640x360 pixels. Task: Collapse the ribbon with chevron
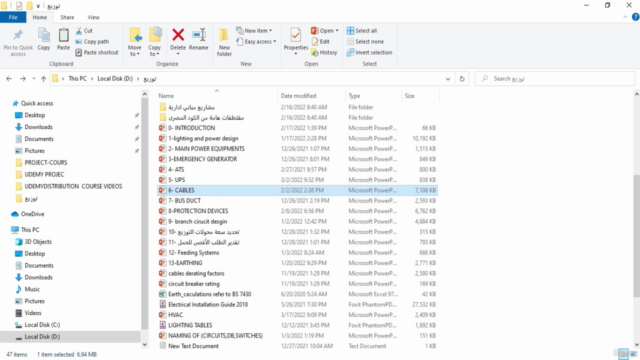coord(625,17)
